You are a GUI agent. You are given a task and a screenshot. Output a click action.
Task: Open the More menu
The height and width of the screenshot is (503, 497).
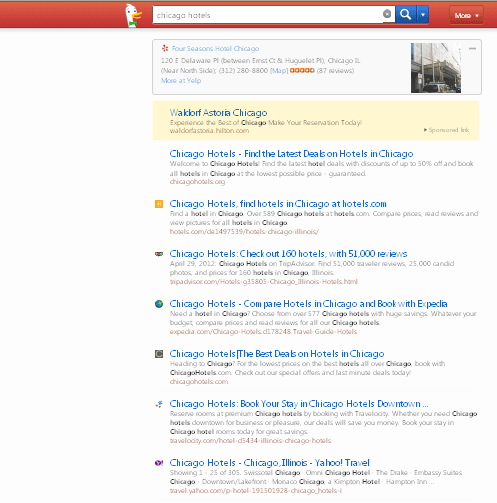466,15
